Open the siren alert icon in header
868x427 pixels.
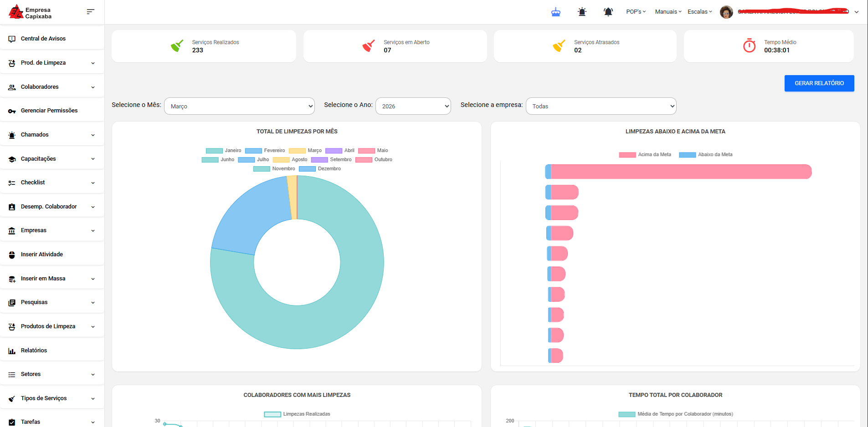click(582, 12)
